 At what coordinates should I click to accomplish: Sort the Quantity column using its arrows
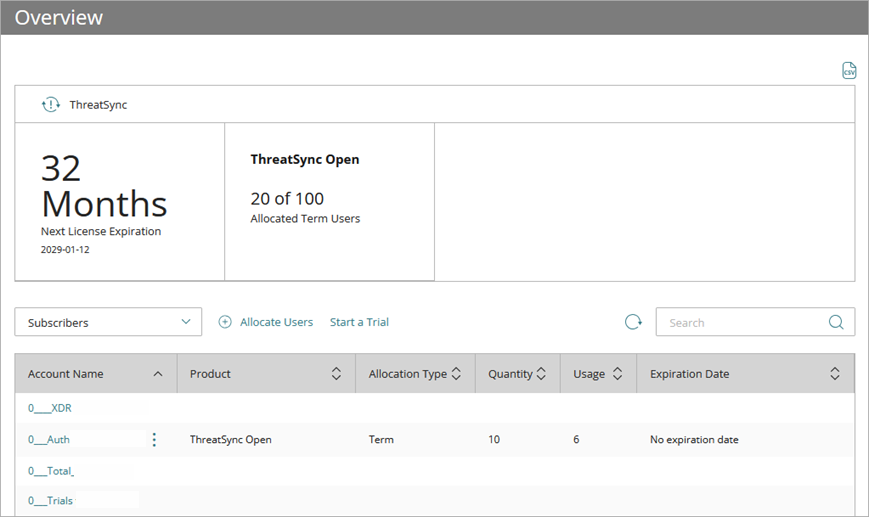click(541, 373)
